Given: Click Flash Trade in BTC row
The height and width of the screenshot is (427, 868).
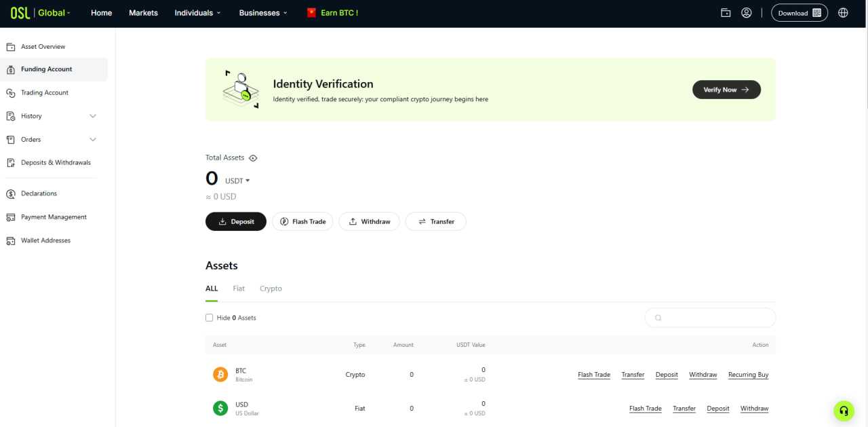Looking at the screenshot, I should click(x=594, y=375).
